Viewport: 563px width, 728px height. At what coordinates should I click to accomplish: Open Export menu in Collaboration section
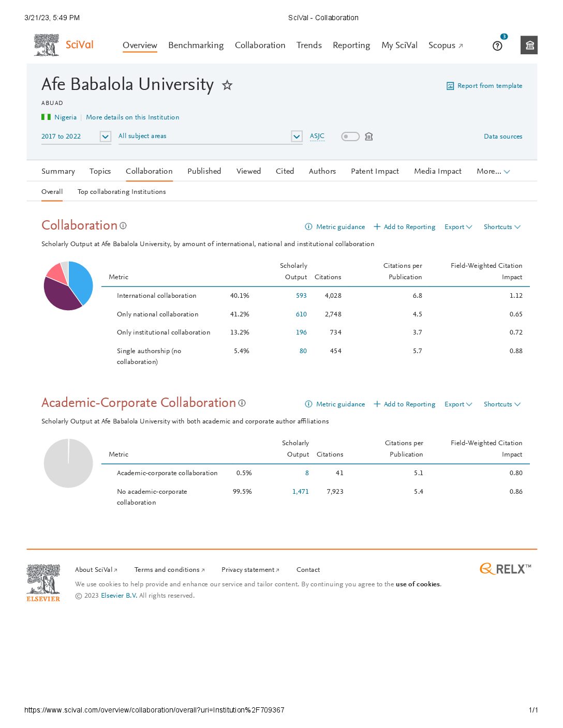click(x=458, y=227)
